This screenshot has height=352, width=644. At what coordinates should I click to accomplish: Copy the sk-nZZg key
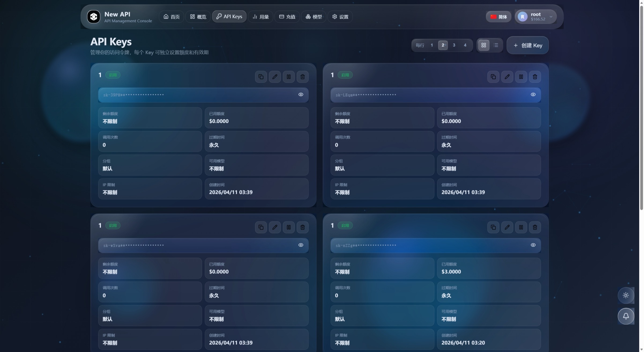(493, 227)
